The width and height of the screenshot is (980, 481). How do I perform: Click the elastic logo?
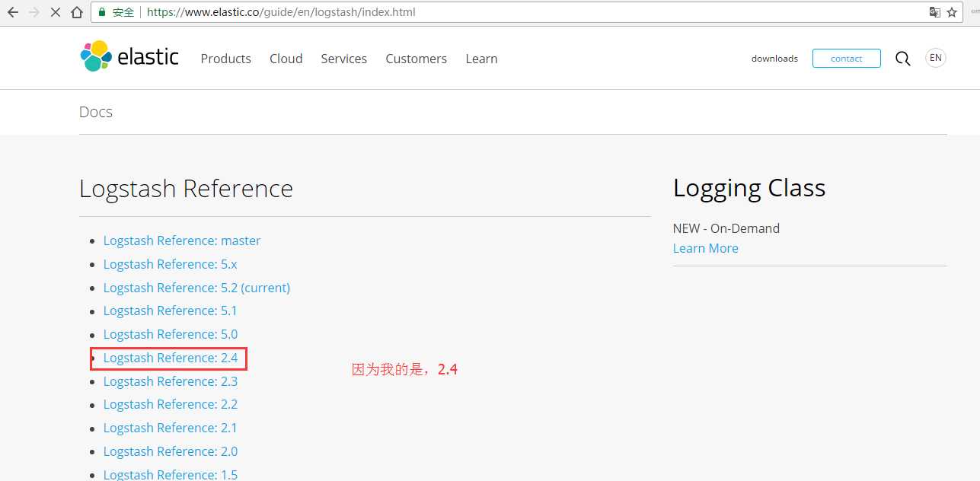pyautogui.click(x=129, y=56)
